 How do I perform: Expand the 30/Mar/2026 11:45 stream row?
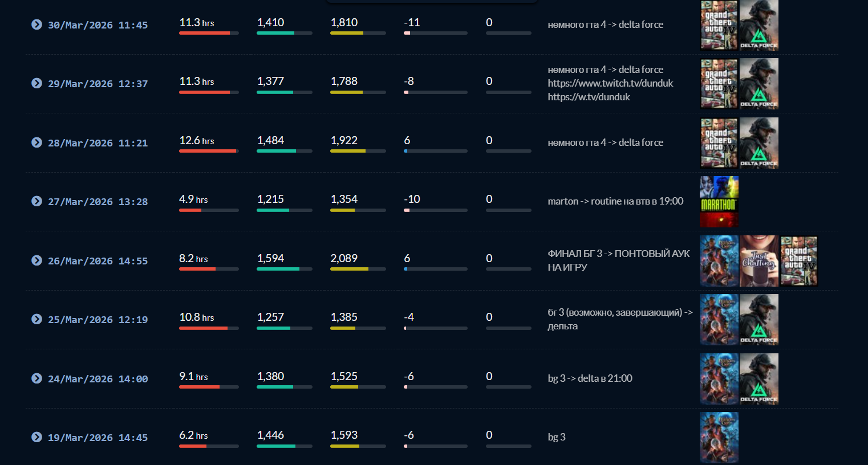pos(36,25)
